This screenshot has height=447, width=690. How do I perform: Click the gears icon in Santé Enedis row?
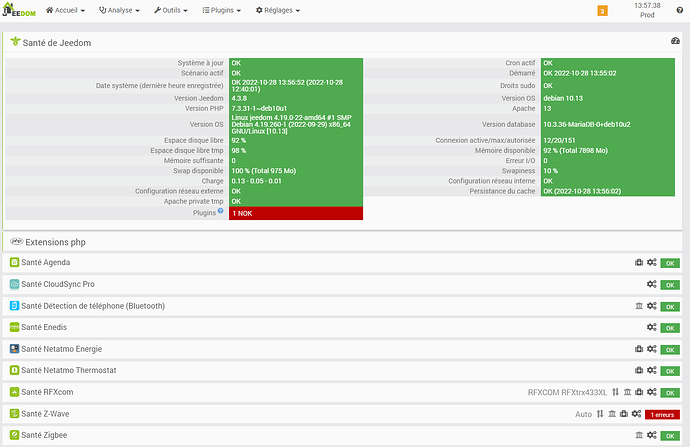(x=652, y=327)
